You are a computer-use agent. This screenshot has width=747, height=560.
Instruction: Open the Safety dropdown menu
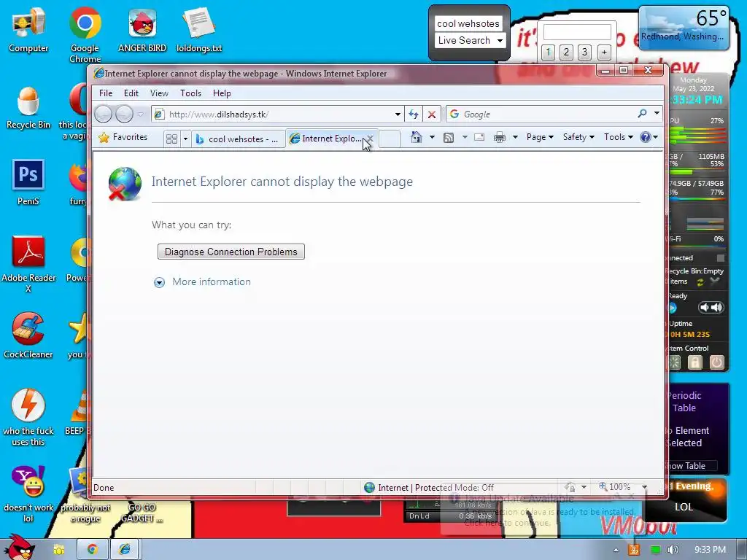578,137
